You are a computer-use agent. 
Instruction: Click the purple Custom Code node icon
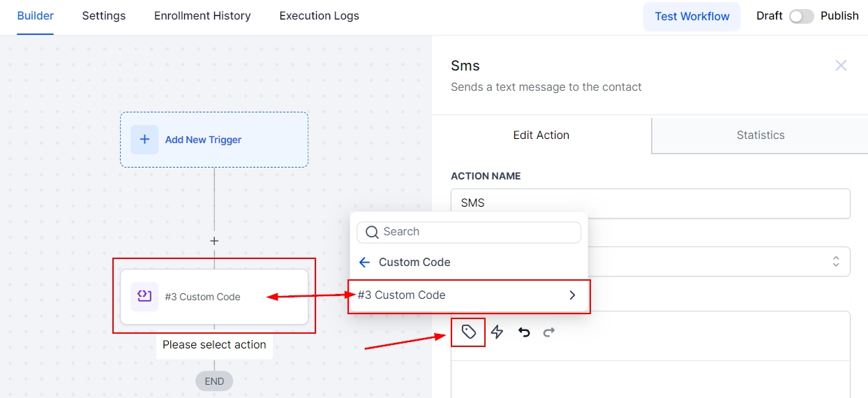click(144, 297)
